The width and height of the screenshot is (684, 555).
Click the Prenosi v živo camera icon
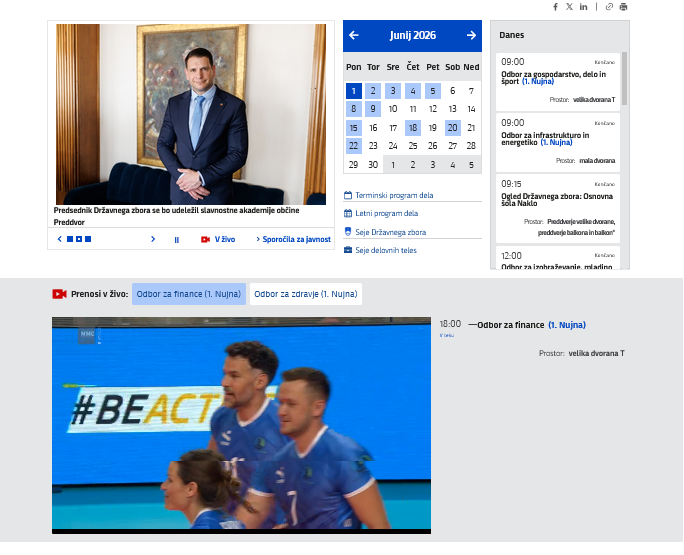(x=59, y=294)
